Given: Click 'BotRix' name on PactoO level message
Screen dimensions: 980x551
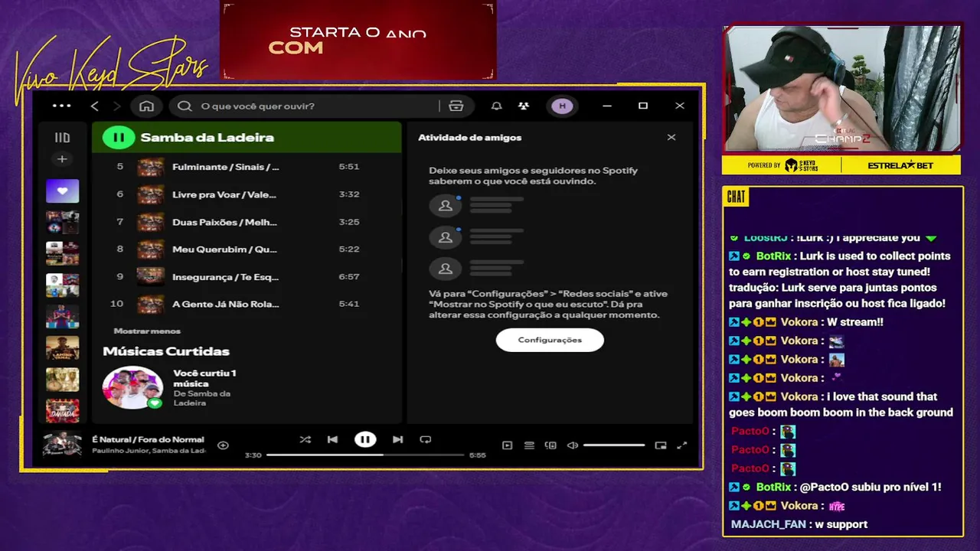Looking at the screenshot, I should [773, 487].
